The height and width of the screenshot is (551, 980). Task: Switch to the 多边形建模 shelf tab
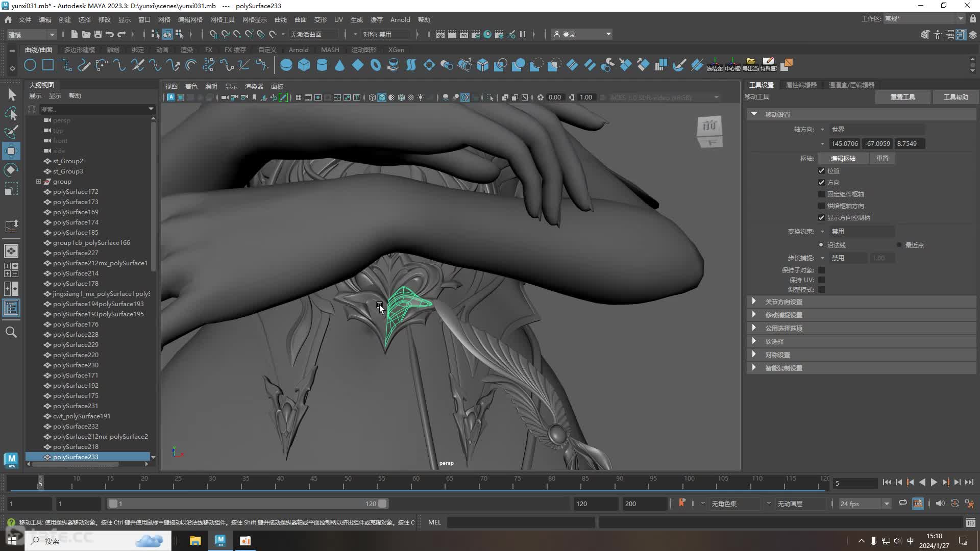point(80,49)
